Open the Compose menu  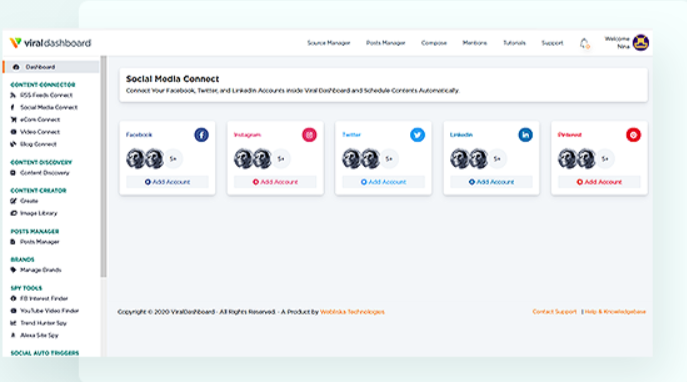[434, 43]
